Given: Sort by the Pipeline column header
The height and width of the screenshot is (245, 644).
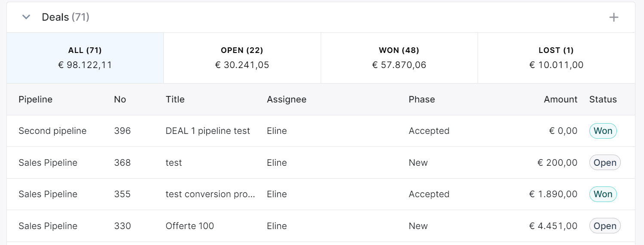Looking at the screenshot, I should pos(35,99).
